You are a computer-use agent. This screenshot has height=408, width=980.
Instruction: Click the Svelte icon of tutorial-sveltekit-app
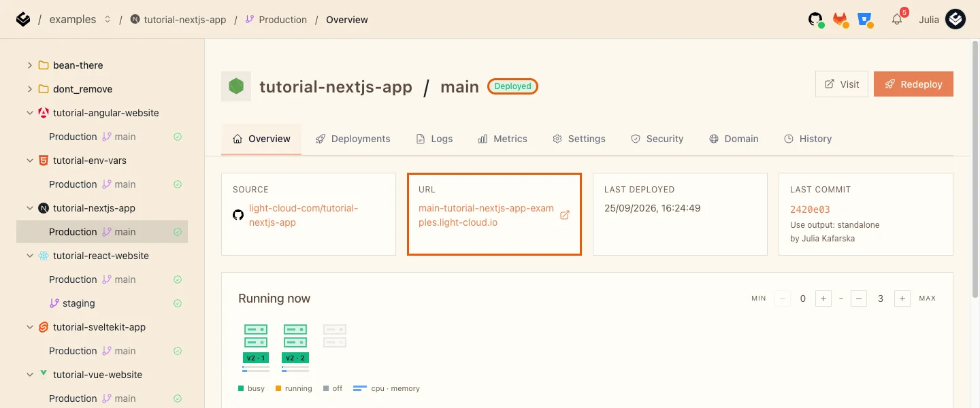coord(44,327)
